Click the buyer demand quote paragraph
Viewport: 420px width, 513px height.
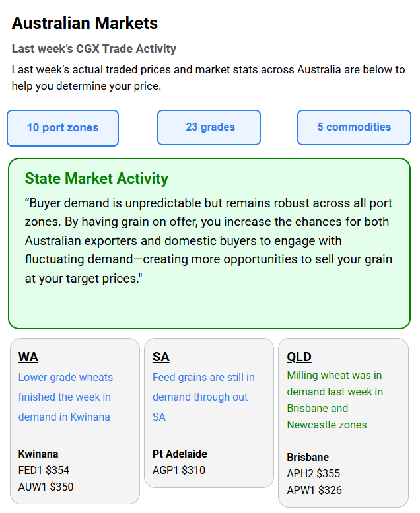209,240
